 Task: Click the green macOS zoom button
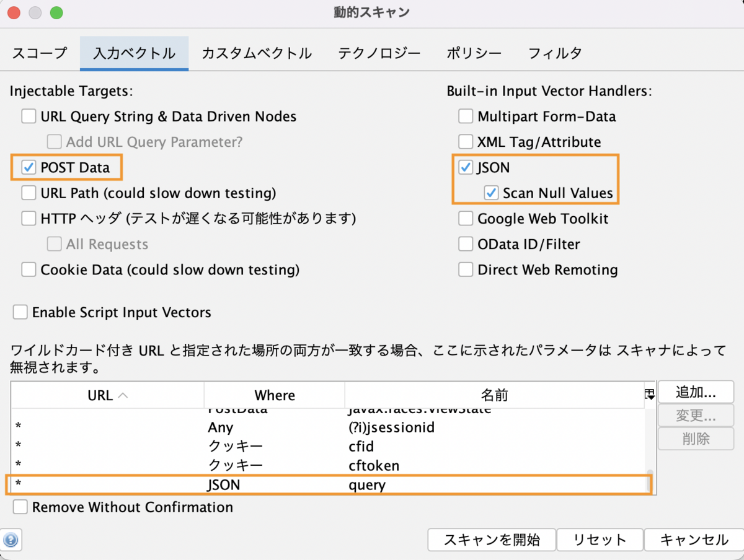coord(56,13)
